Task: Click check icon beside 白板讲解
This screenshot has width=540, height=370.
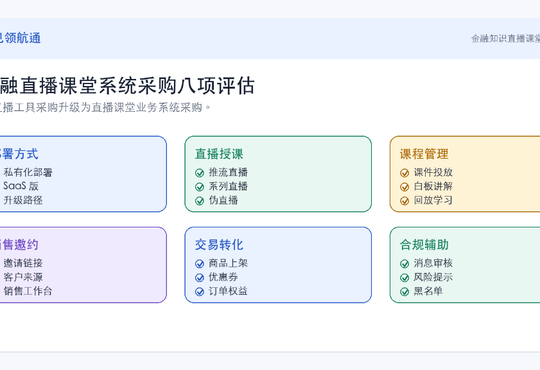Action: (x=405, y=187)
